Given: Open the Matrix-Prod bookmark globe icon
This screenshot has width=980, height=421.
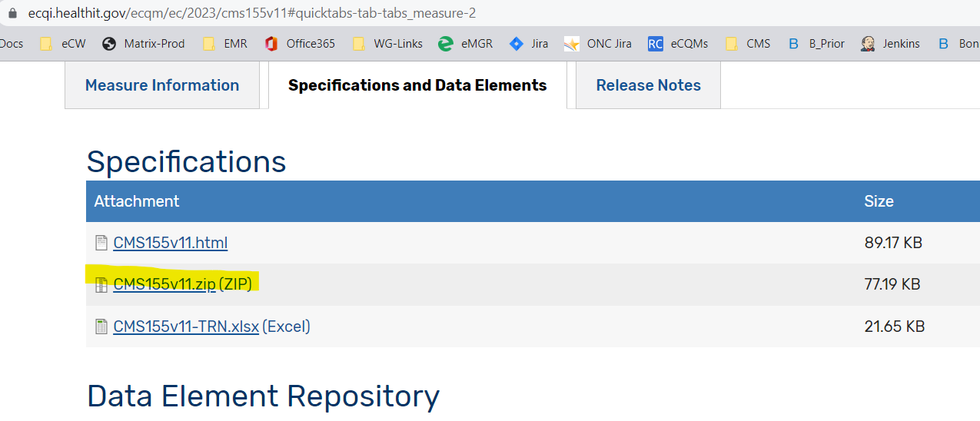Looking at the screenshot, I should (x=109, y=44).
